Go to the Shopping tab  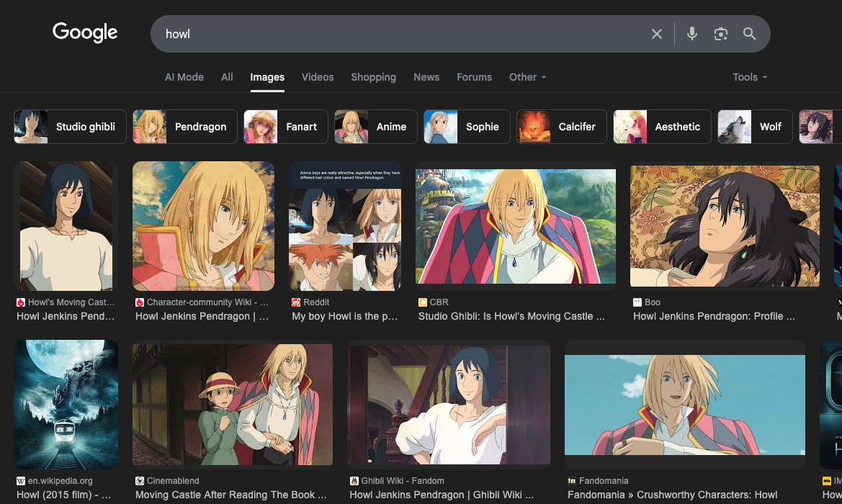(373, 77)
